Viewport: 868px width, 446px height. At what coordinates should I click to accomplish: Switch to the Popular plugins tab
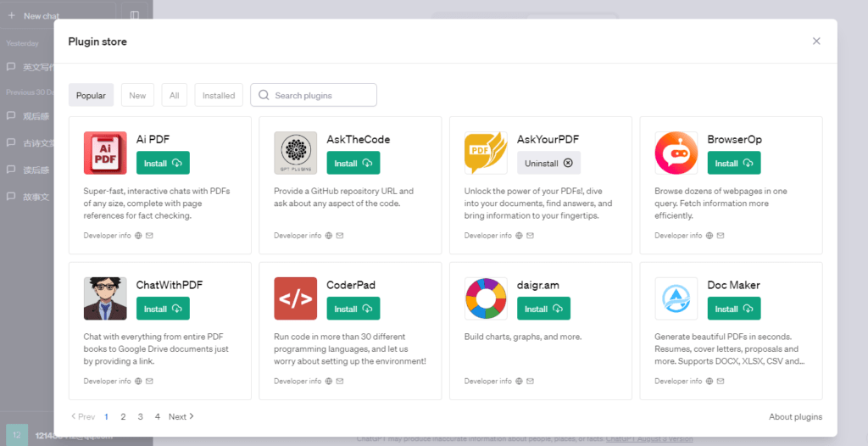[92, 95]
